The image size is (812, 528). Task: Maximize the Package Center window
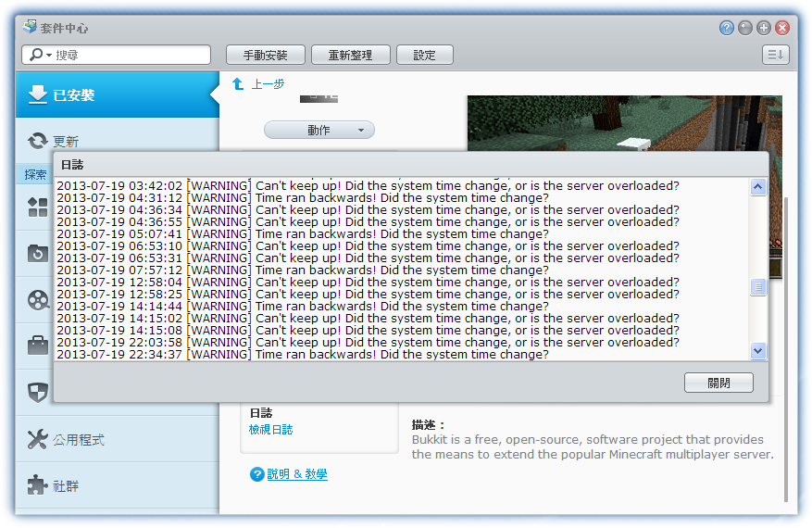point(764,28)
